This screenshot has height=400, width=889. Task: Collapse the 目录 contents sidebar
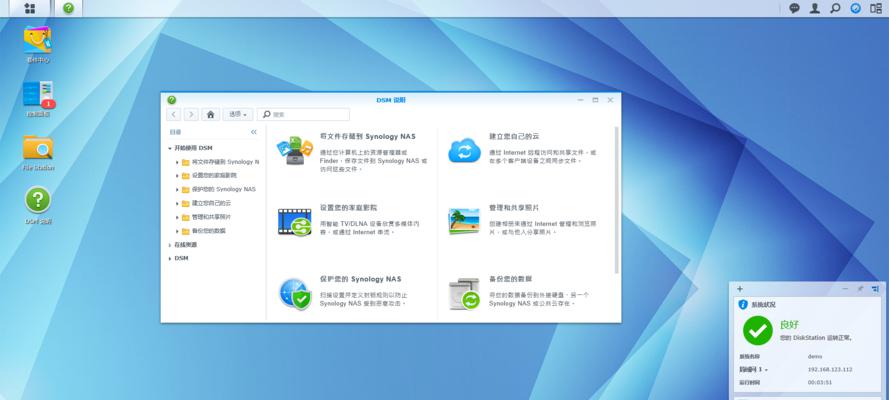[x=253, y=132]
